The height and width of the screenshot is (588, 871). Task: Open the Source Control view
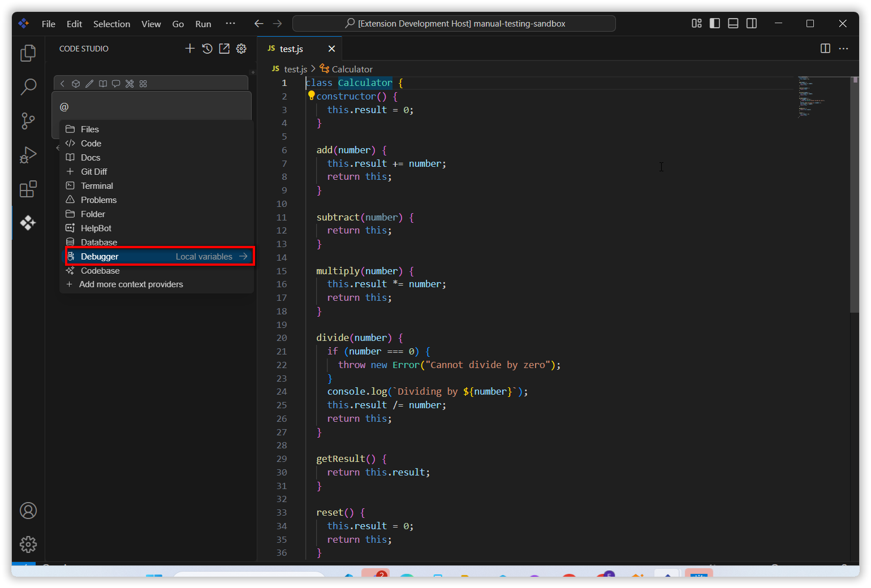tap(28, 120)
